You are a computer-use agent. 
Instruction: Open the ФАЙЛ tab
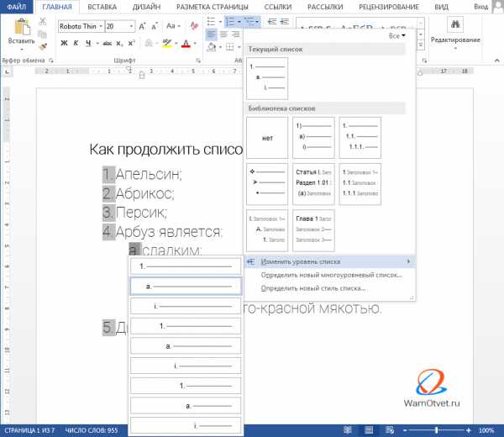pos(17,7)
